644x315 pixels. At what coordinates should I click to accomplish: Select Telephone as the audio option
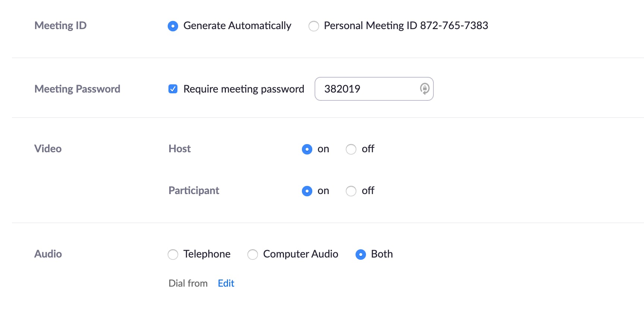tap(173, 254)
